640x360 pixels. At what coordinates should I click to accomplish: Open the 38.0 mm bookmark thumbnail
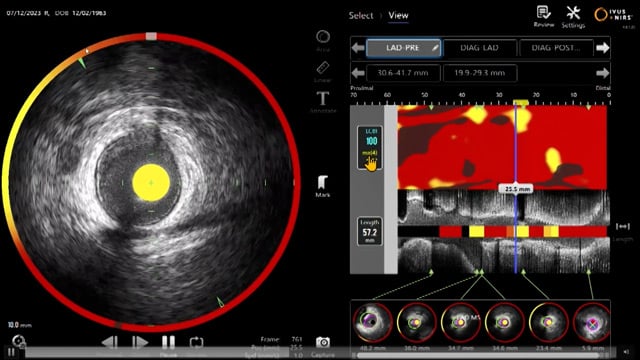click(x=416, y=322)
